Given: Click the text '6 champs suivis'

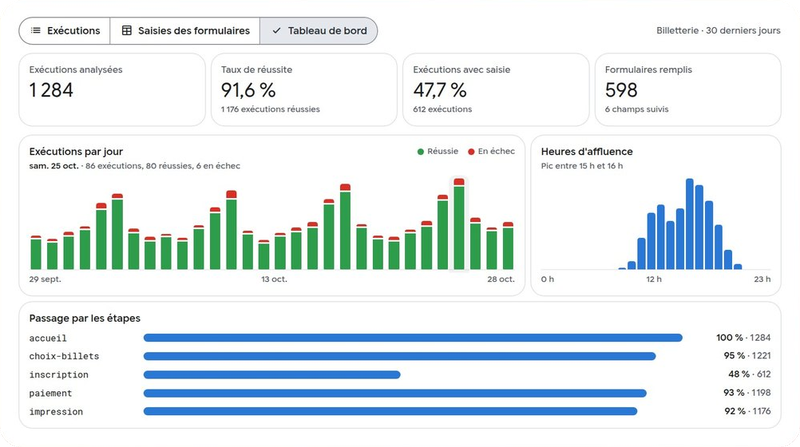Looking at the screenshot, I should click(x=637, y=109).
